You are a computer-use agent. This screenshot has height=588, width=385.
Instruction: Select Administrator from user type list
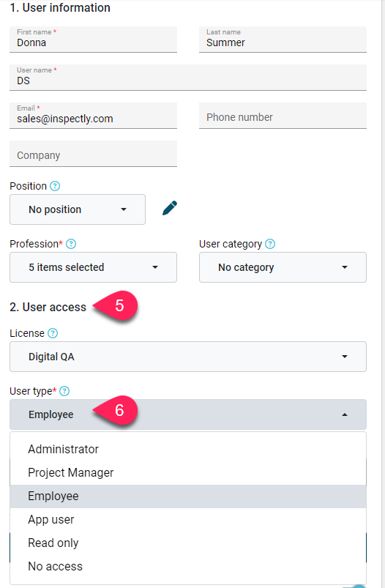point(188,449)
